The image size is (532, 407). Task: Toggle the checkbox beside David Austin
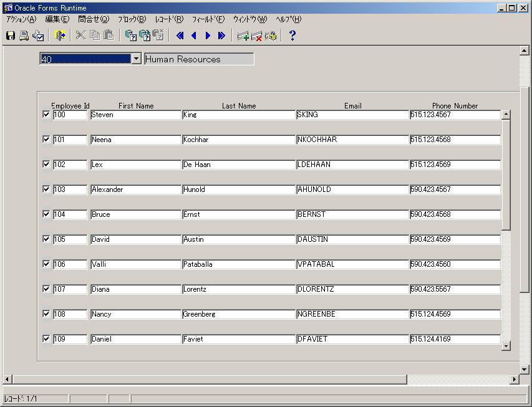click(x=47, y=239)
